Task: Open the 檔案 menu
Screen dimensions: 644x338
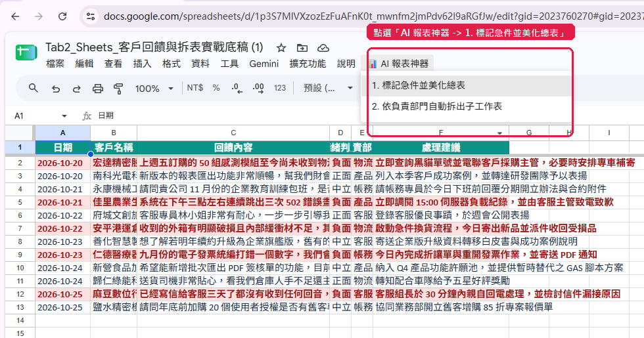Action: coord(55,64)
